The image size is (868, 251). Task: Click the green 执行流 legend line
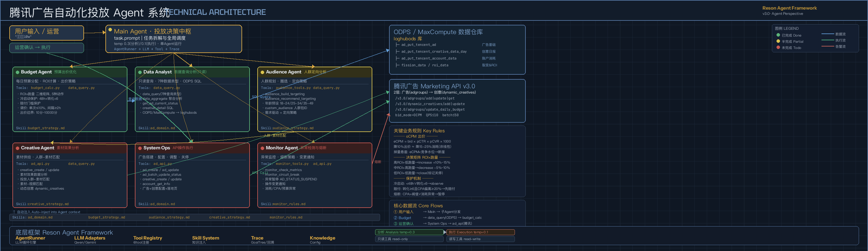tap(828, 40)
